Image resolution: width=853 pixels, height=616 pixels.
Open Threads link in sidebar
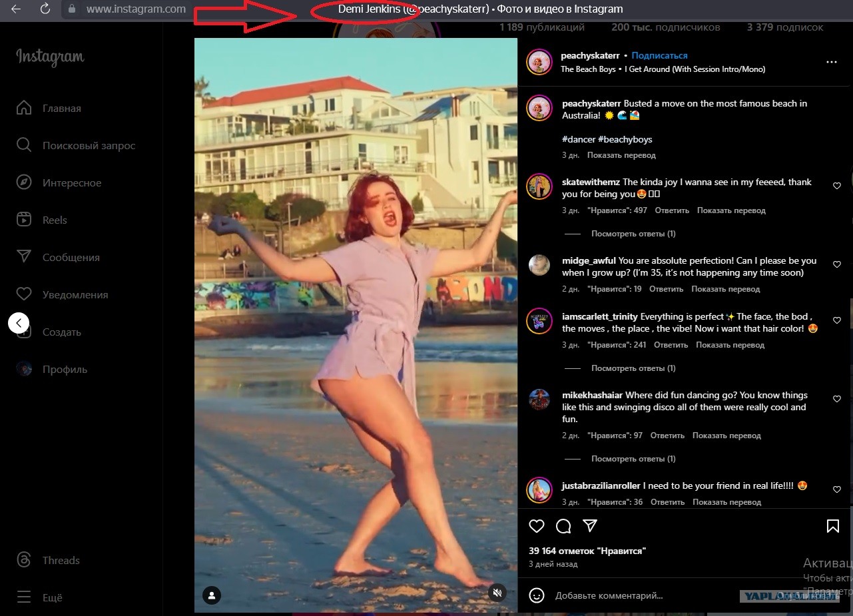tap(48, 560)
